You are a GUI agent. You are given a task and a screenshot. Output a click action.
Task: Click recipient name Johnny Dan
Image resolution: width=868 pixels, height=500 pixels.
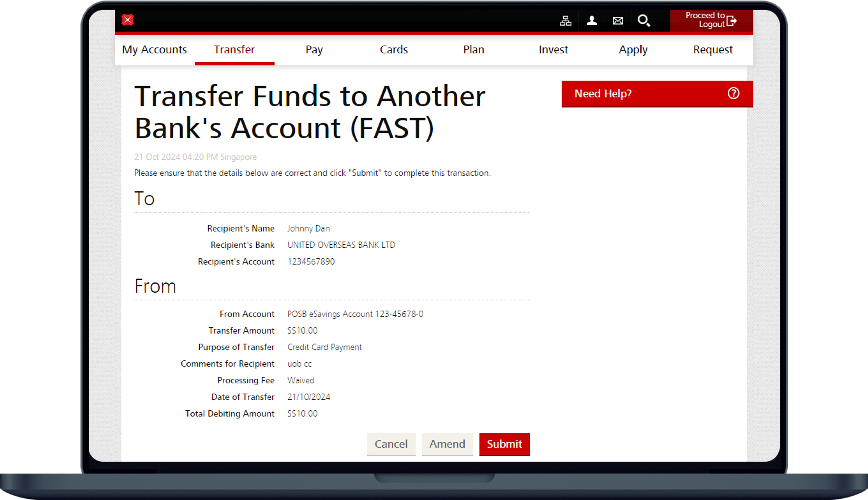click(308, 229)
